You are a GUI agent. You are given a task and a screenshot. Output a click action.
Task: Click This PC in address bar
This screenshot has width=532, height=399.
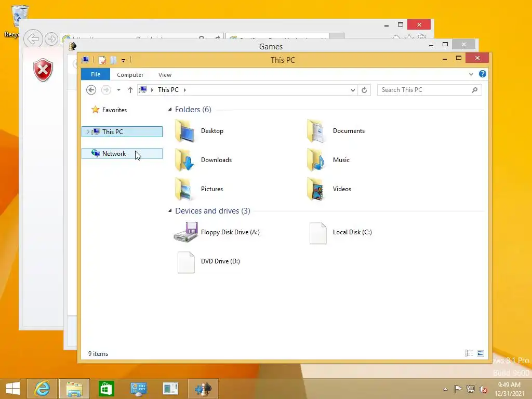coord(168,90)
